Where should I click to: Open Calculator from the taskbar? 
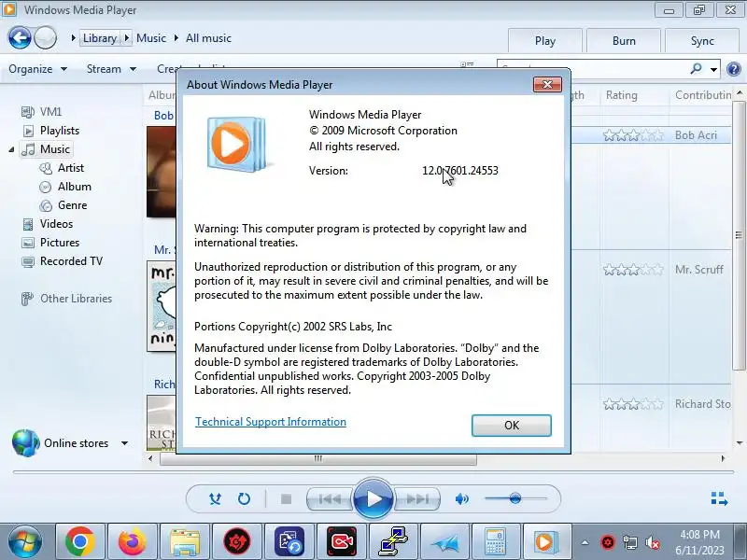(x=496, y=541)
